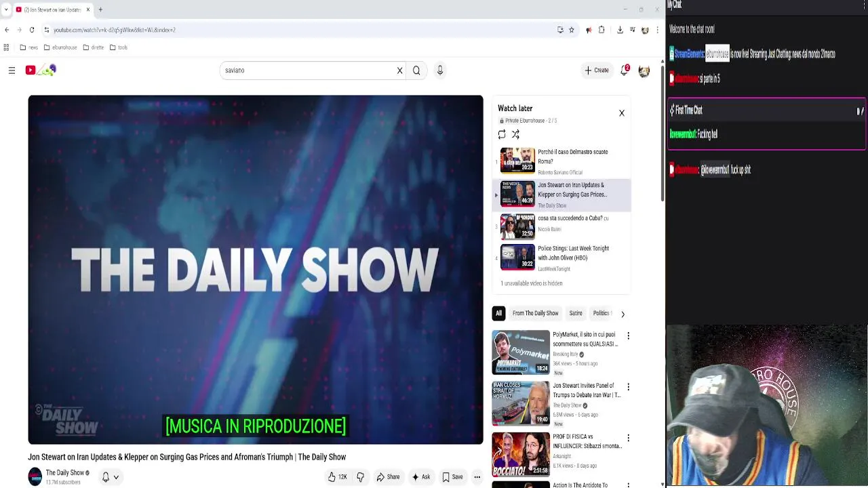
Task: Open options for the Panel of Trumps video
Action: (x=628, y=386)
